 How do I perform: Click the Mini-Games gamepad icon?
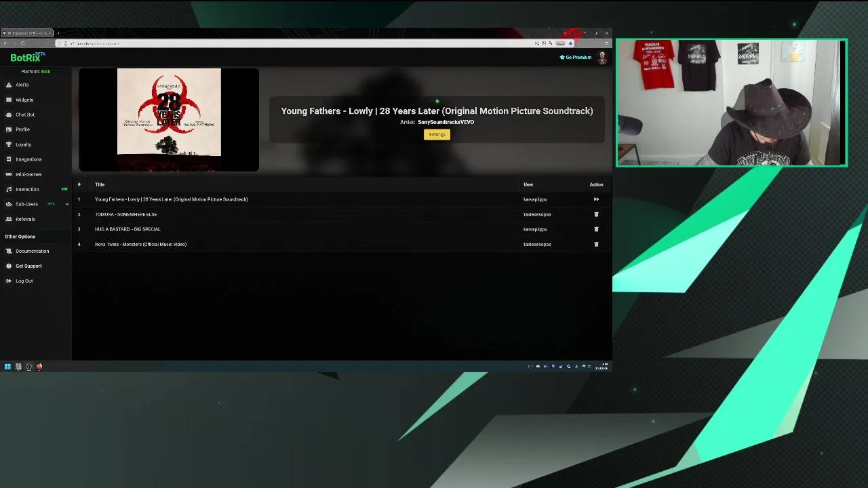click(x=8, y=174)
